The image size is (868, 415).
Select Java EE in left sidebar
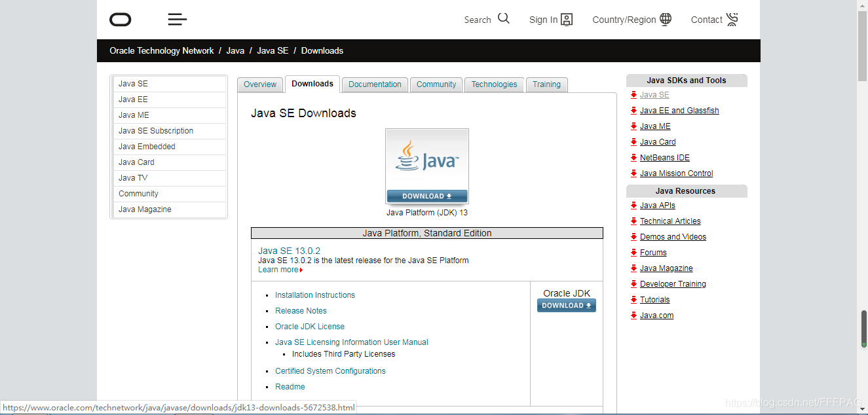pos(170,99)
